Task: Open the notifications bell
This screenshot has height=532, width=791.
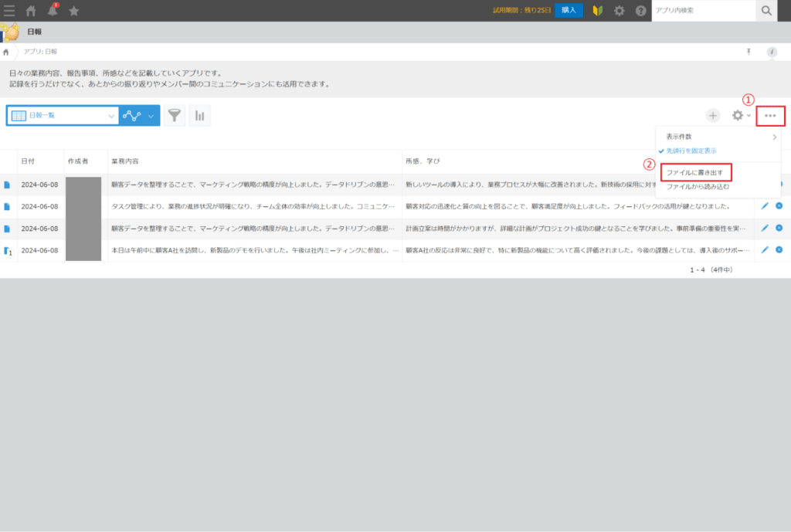Action: (53, 11)
